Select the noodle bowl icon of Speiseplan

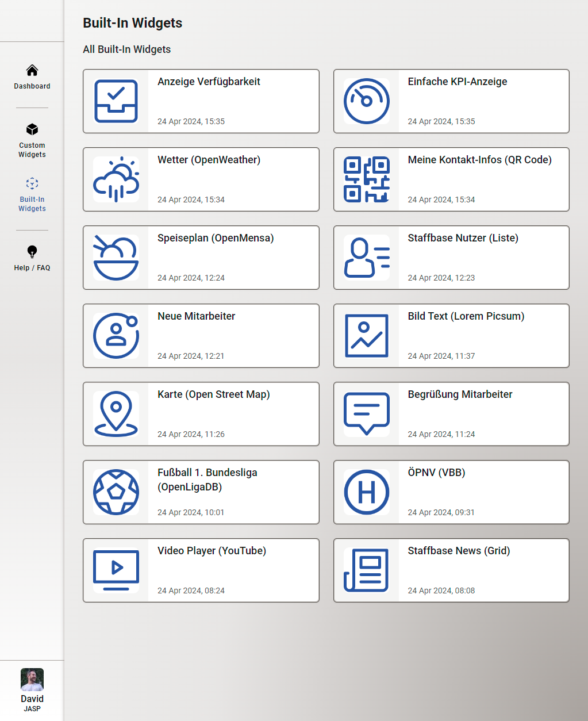(x=116, y=257)
